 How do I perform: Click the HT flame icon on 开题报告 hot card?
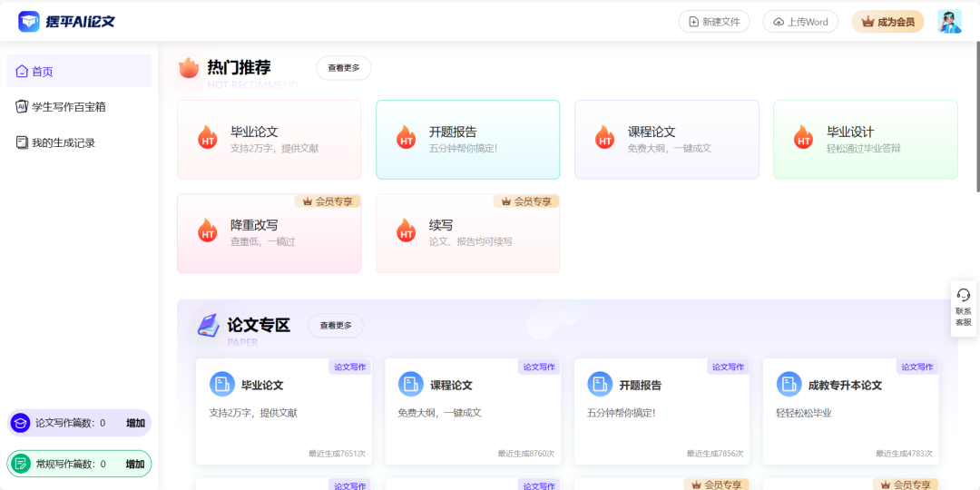pos(407,137)
